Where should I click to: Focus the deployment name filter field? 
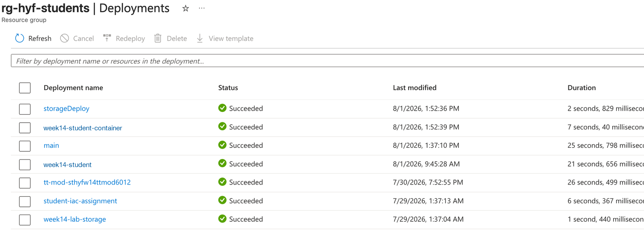[x=327, y=61]
